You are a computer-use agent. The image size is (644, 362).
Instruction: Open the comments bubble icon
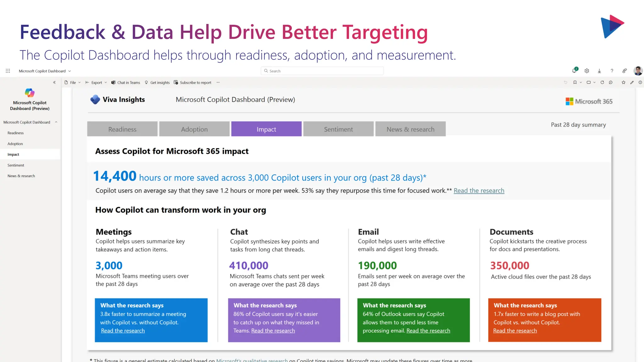tap(611, 82)
